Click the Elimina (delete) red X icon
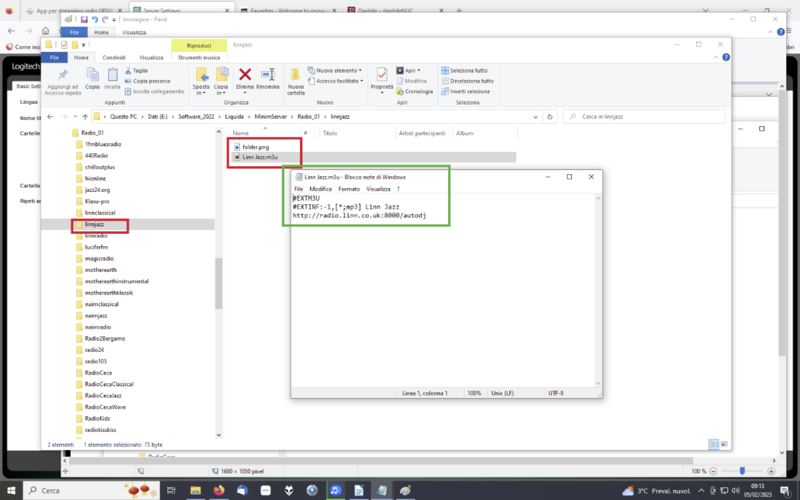Screen dimensions: 800x500 [x=245, y=75]
